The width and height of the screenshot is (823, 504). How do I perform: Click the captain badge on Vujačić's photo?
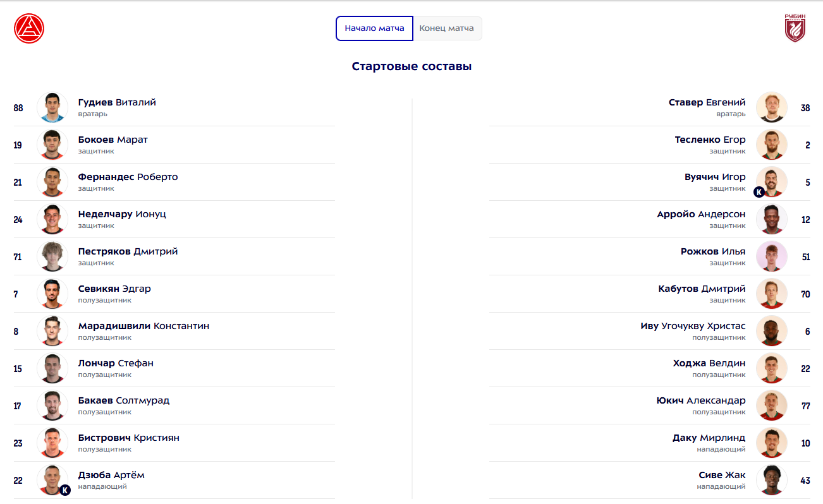coord(759,192)
